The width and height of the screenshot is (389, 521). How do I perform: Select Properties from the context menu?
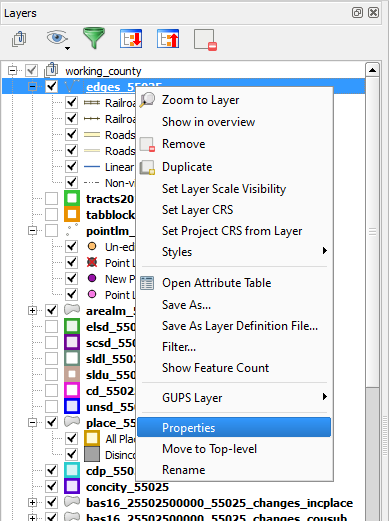pyautogui.click(x=234, y=427)
